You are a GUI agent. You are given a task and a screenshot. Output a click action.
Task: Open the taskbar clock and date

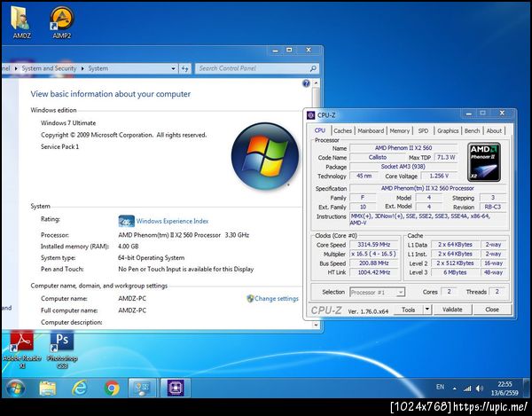click(505, 389)
